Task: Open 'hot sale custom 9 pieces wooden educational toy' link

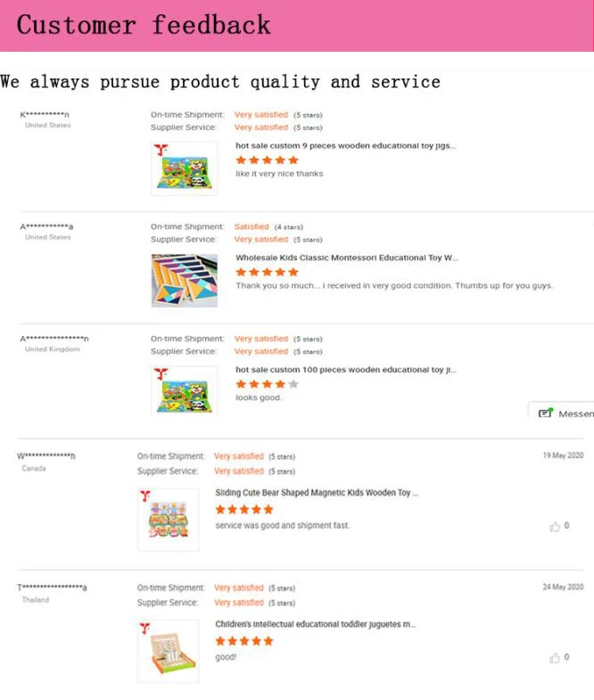Action: (x=345, y=144)
